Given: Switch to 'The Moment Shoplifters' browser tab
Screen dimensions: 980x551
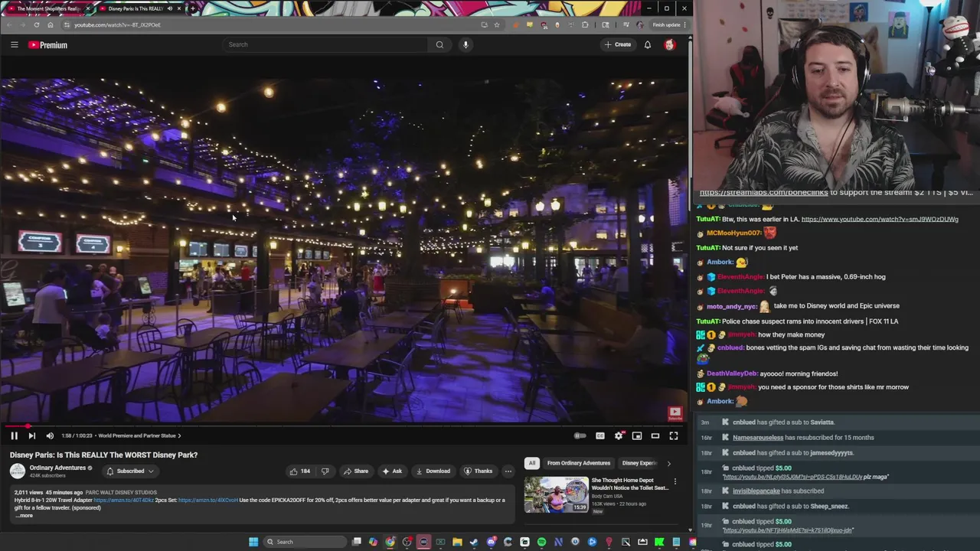Looking at the screenshot, I should click(x=47, y=8).
